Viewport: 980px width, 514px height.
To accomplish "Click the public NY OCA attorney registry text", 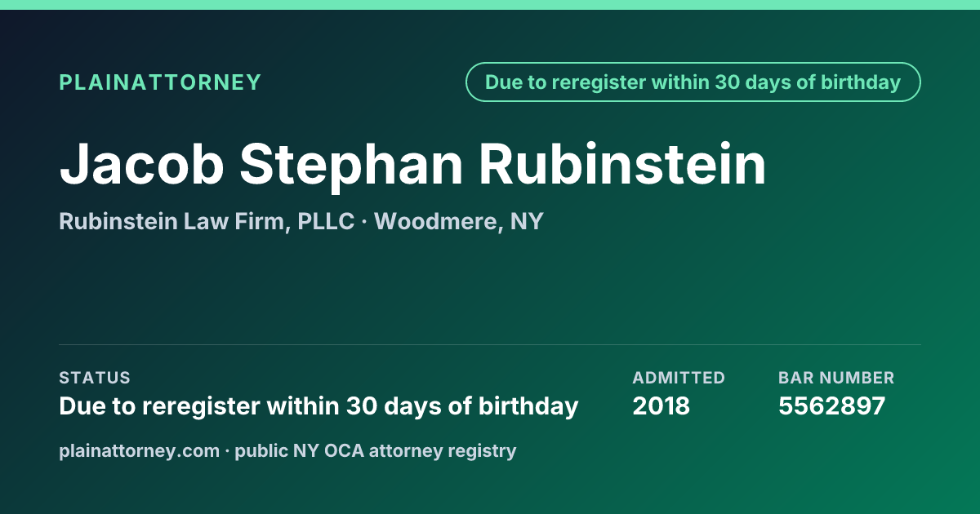I will pyautogui.click(x=376, y=450).
